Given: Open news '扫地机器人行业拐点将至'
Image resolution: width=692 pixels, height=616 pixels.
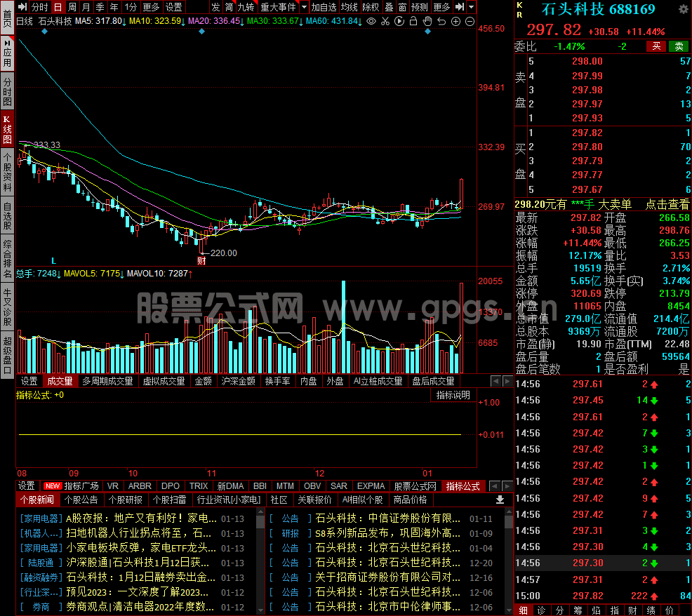Looking at the screenshot, I should 138,533.
